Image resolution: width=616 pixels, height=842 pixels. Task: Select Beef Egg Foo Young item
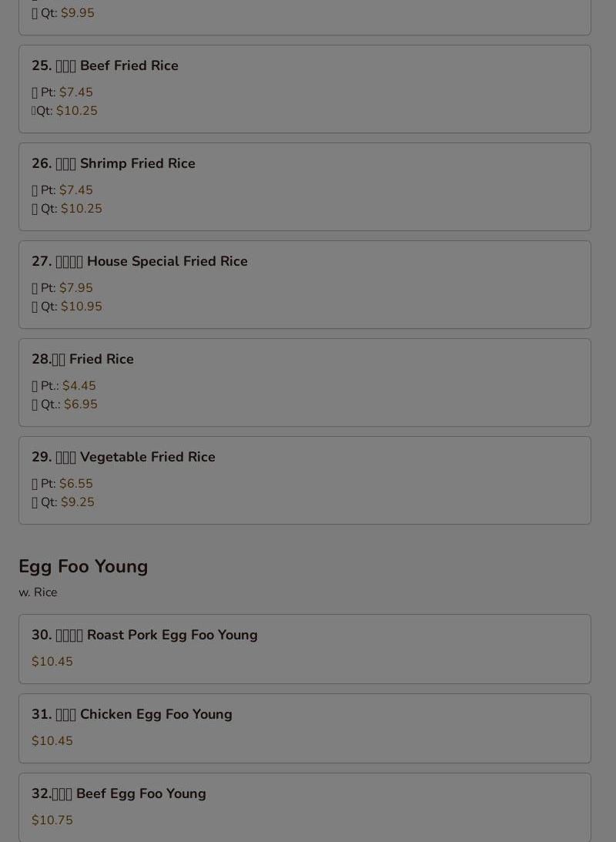(x=305, y=807)
